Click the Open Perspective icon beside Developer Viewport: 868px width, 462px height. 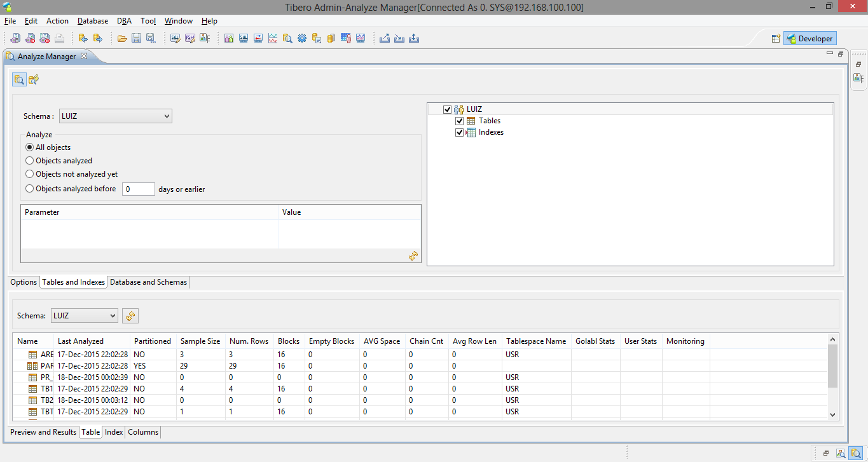[x=776, y=39]
